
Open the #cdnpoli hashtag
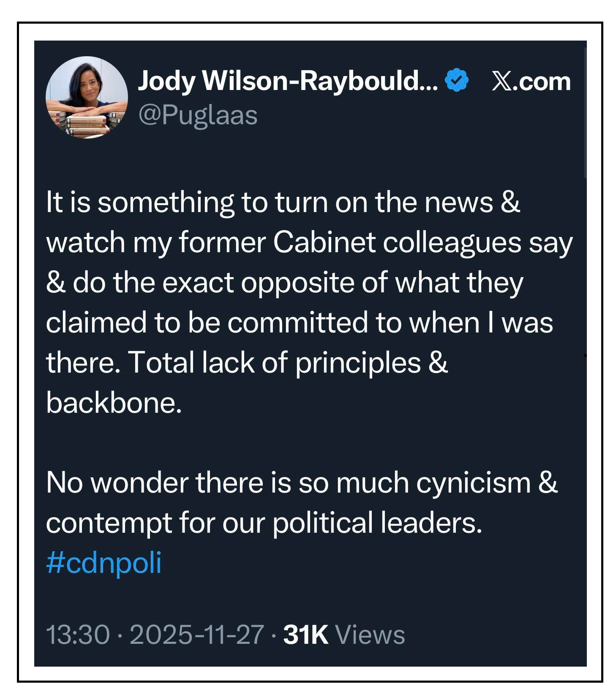(104, 562)
